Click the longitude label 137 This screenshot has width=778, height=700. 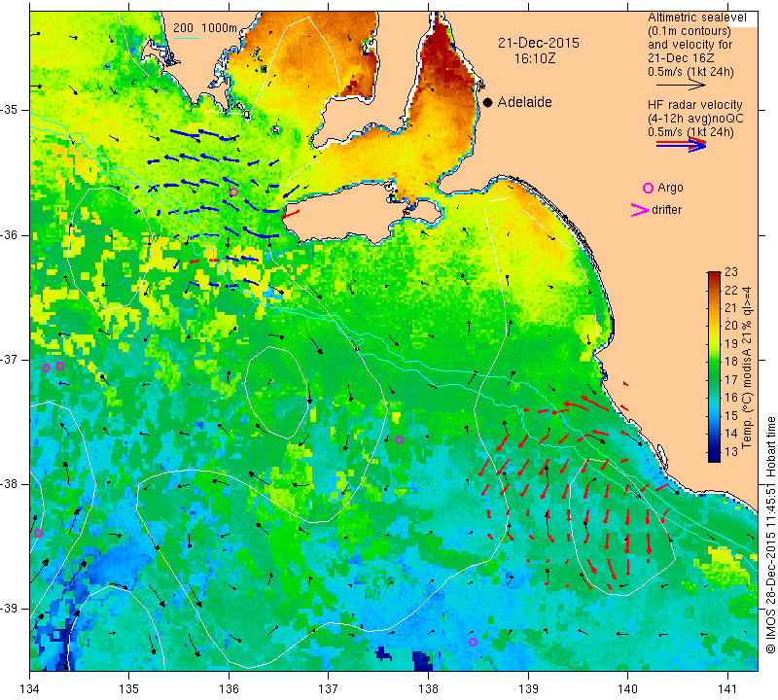(328, 689)
